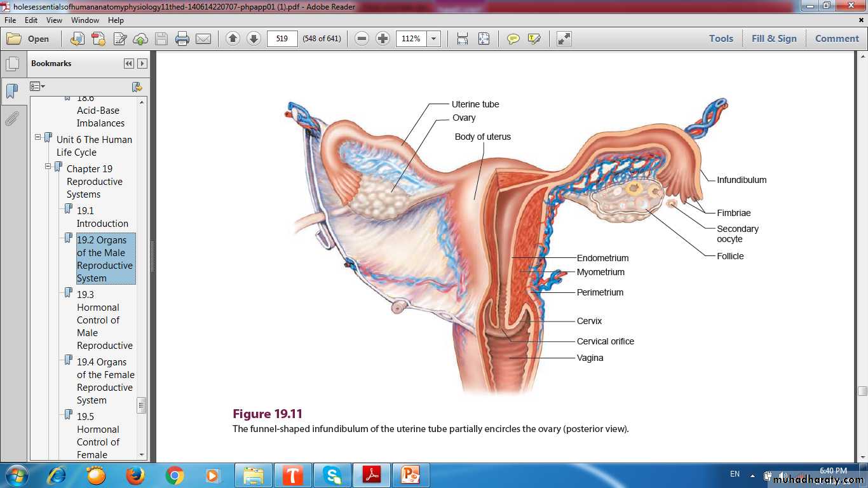Show the Page Thumbnails panel
Image resolution: width=868 pixels, height=488 pixels.
(12, 64)
